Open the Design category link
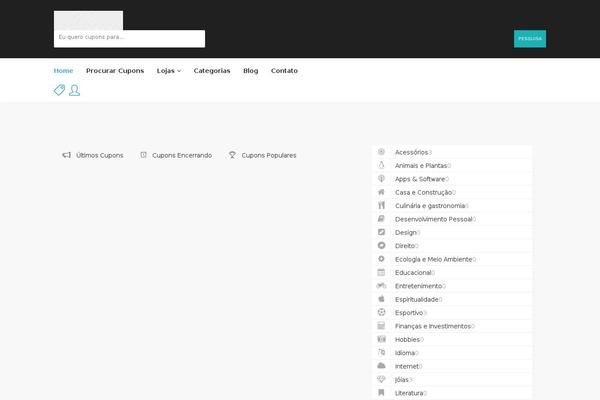Viewport: 600px width, 400px height. click(x=406, y=232)
